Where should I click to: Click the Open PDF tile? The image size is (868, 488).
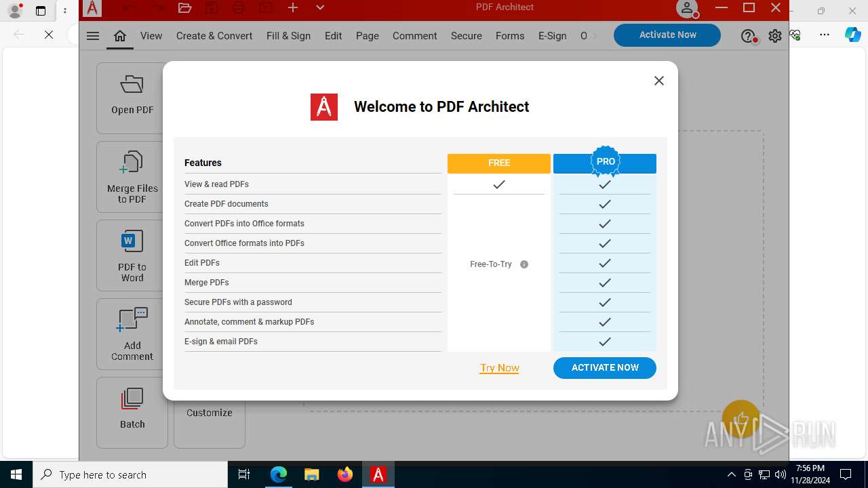pos(132,98)
